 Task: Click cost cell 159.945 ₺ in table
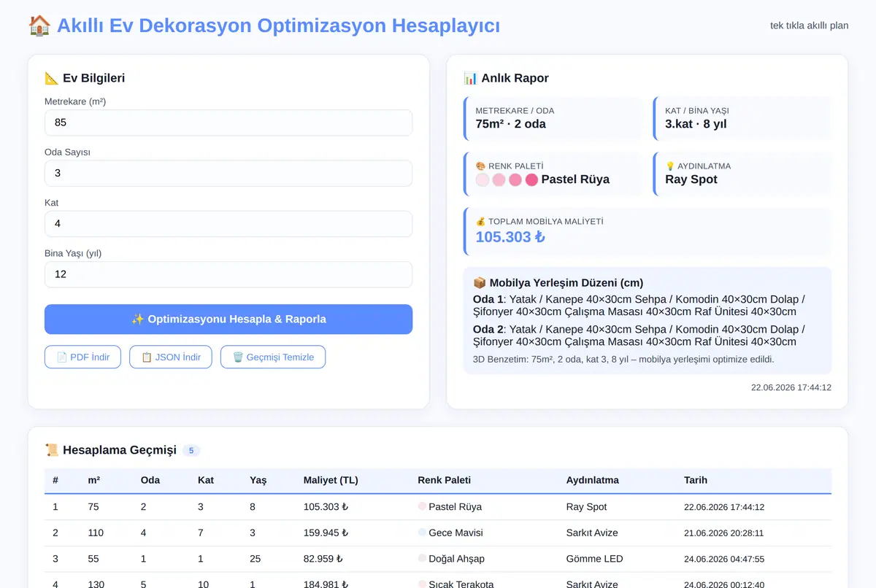pos(326,533)
